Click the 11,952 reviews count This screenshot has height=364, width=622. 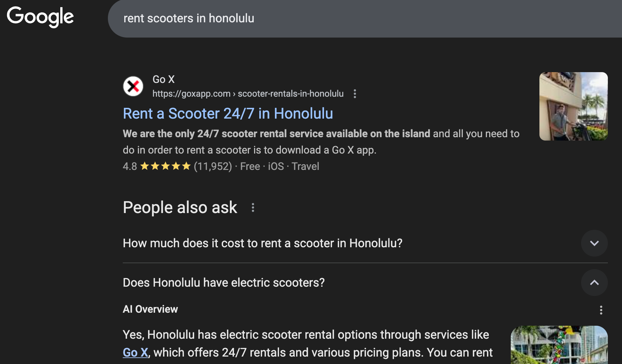point(213,166)
